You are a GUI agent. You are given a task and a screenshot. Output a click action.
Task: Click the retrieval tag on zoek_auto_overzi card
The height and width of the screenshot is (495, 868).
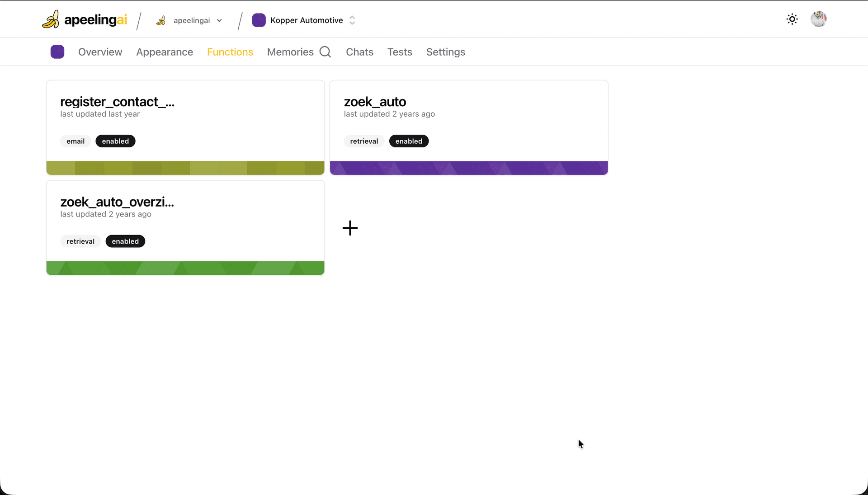click(x=80, y=241)
